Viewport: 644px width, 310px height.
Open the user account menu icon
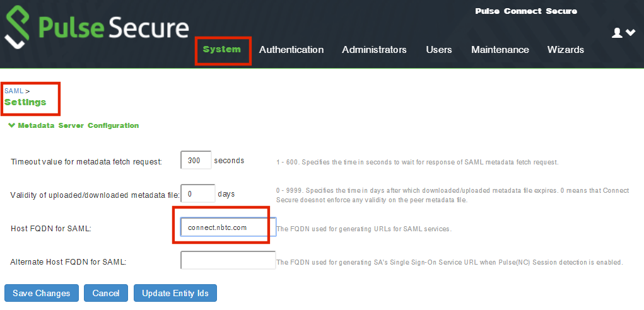tap(623, 33)
